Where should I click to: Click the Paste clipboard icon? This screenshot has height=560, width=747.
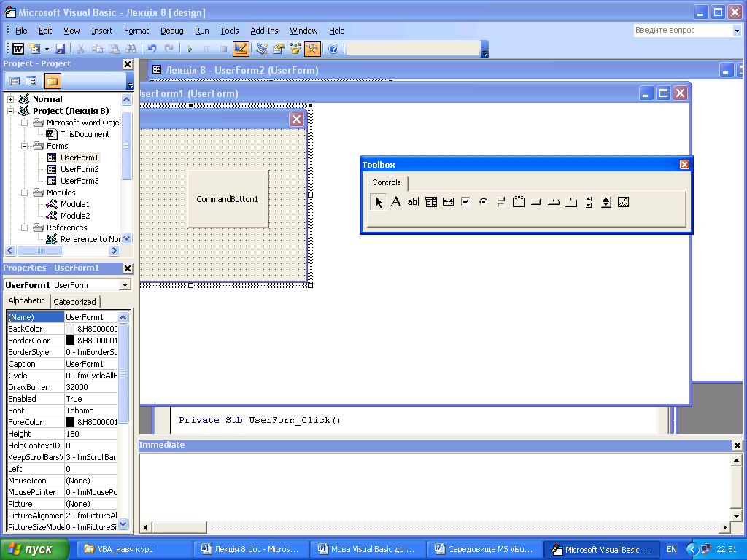[x=114, y=49]
